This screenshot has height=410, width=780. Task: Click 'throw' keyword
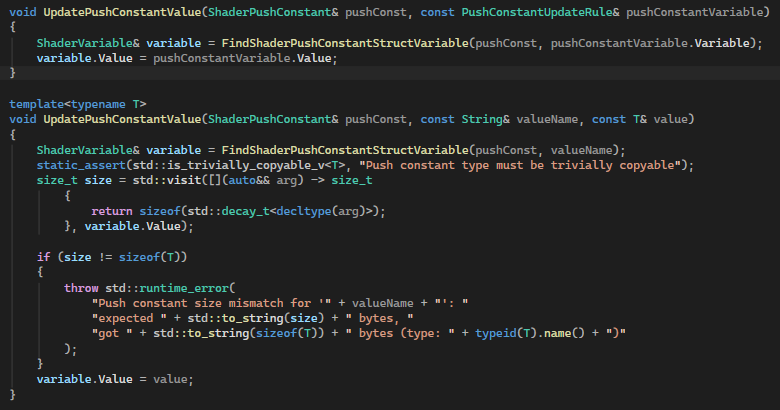(81, 288)
